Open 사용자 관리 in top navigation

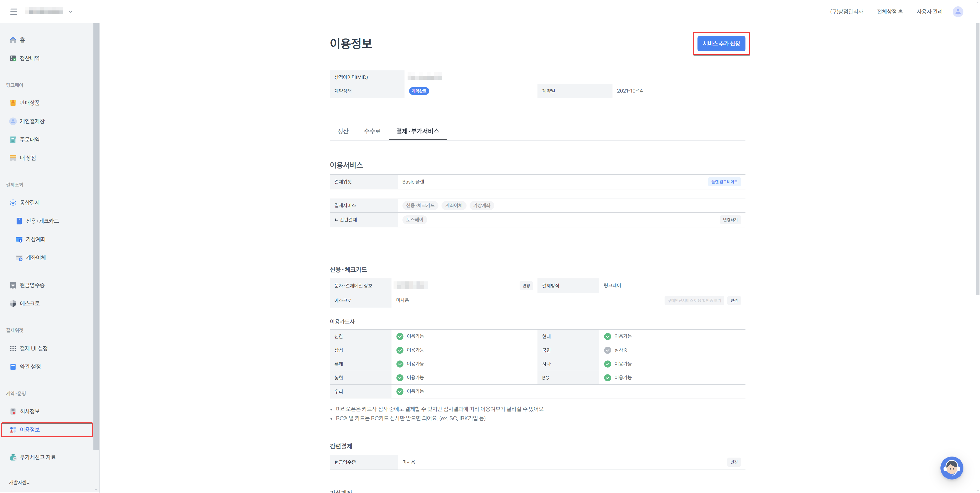[x=929, y=12]
